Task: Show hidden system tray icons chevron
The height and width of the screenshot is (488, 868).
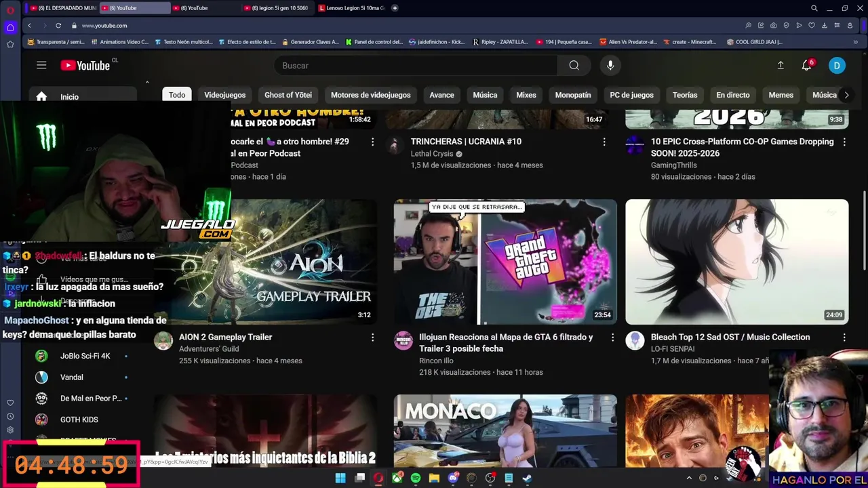Action: coord(689,478)
